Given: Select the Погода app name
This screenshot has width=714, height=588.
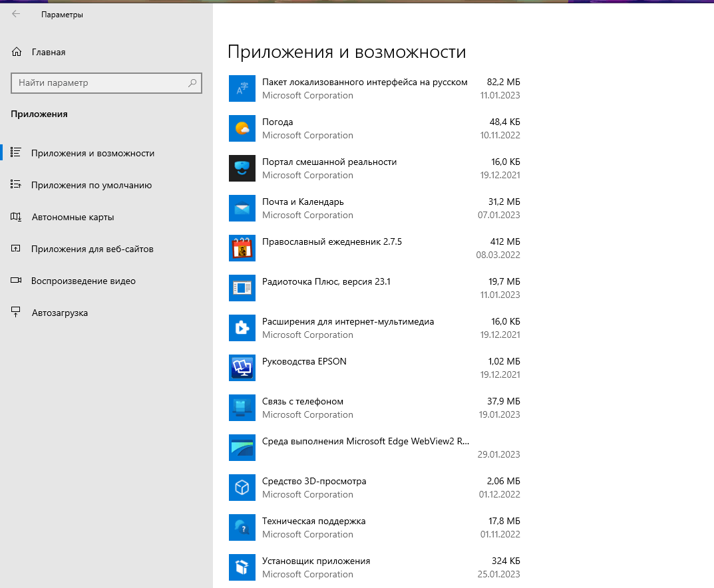Looking at the screenshot, I should [277, 122].
